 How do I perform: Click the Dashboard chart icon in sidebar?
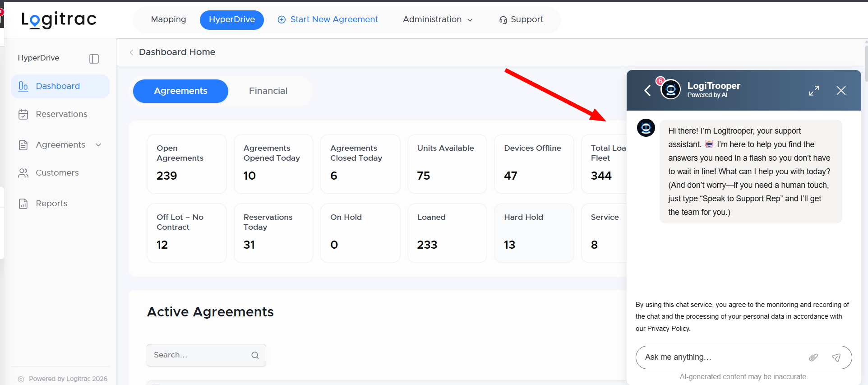coord(23,86)
